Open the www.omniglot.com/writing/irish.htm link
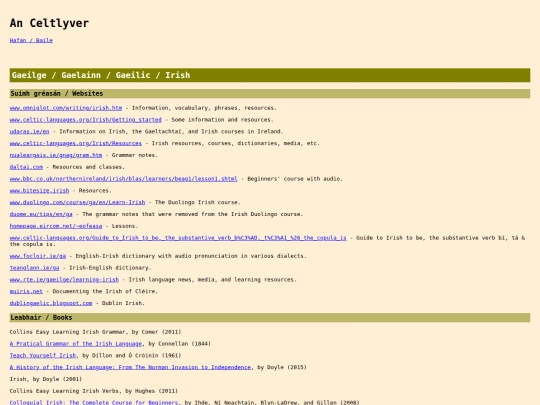 point(66,108)
